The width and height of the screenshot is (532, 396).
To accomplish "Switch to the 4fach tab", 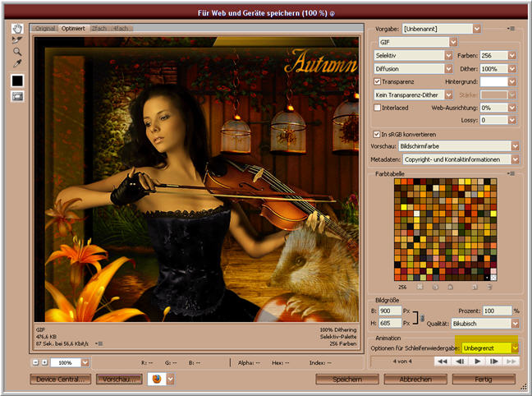I will [x=121, y=29].
